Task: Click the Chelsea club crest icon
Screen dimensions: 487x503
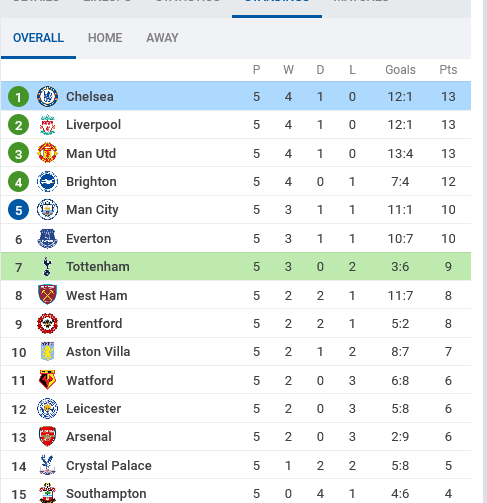Action: 47,97
